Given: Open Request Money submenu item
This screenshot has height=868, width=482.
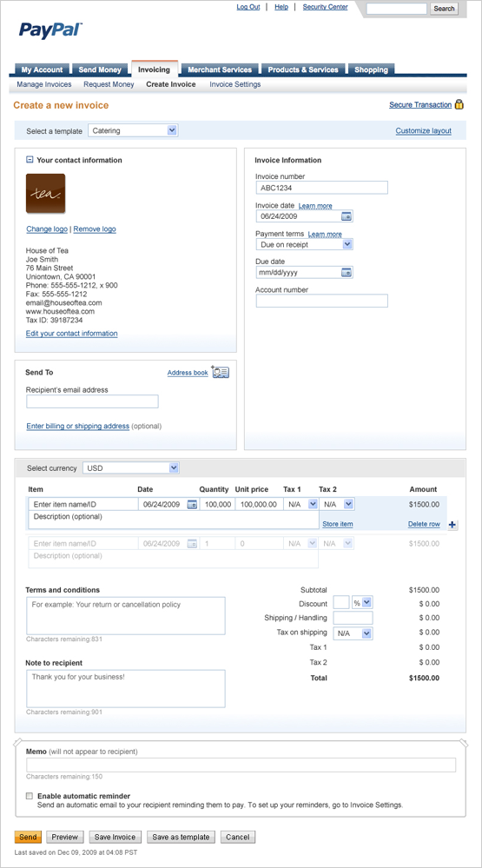Looking at the screenshot, I should 109,84.
